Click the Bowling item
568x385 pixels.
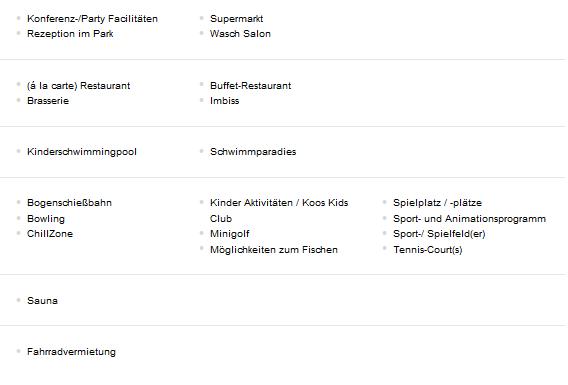[46, 219]
